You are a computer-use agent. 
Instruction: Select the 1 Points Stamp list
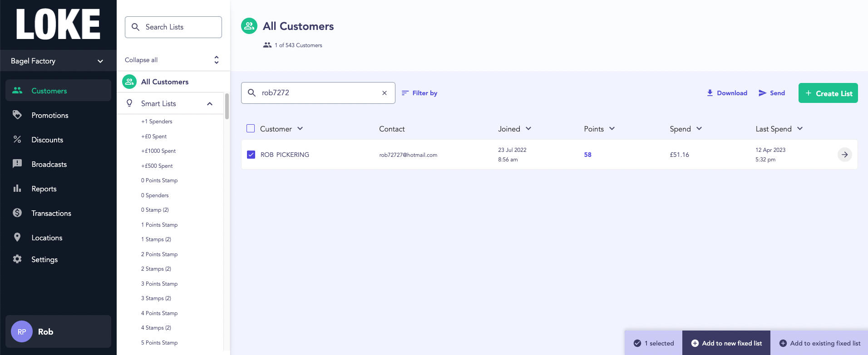(x=159, y=225)
